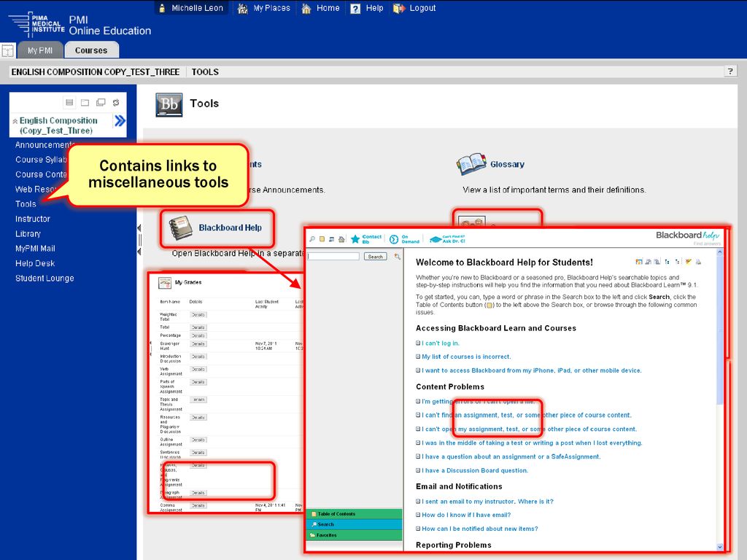Click the 'Email and Notifications' heading
747x560 pixels.
(x=459, y=486)
